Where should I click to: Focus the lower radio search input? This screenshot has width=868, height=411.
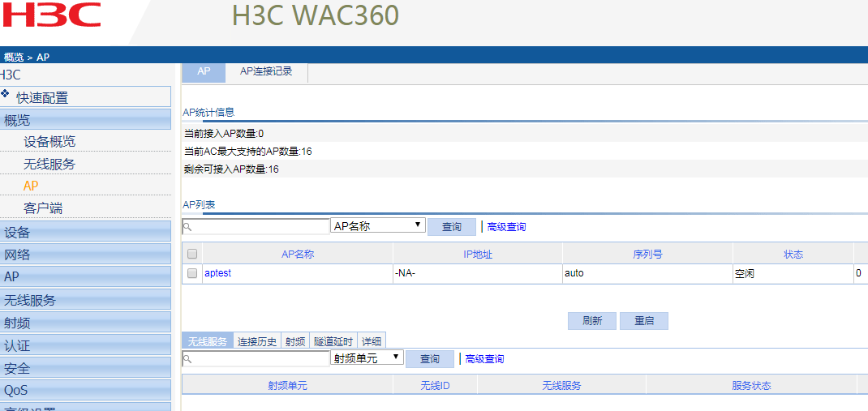(256, 359)
